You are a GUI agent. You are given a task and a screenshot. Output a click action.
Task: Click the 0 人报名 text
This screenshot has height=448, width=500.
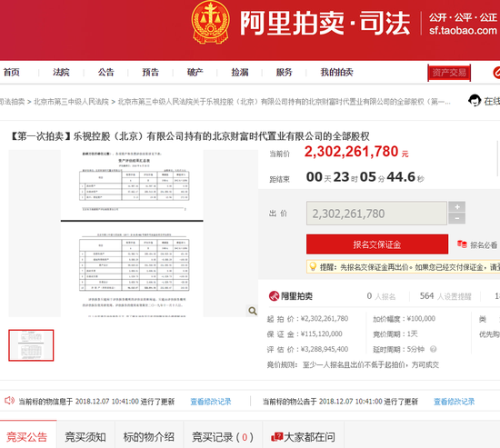pyautogui.click(x=381, y=296)
